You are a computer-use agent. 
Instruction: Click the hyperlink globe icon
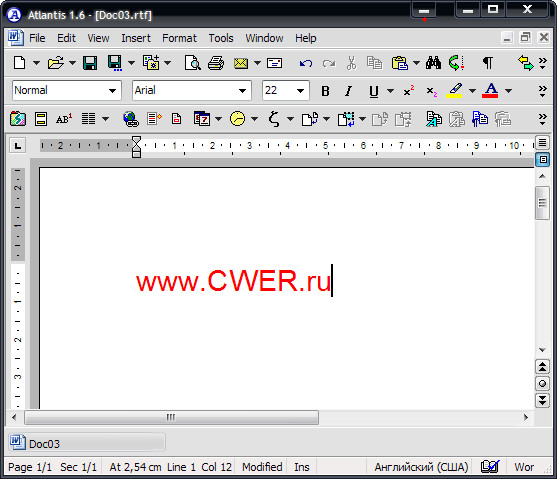130,119
